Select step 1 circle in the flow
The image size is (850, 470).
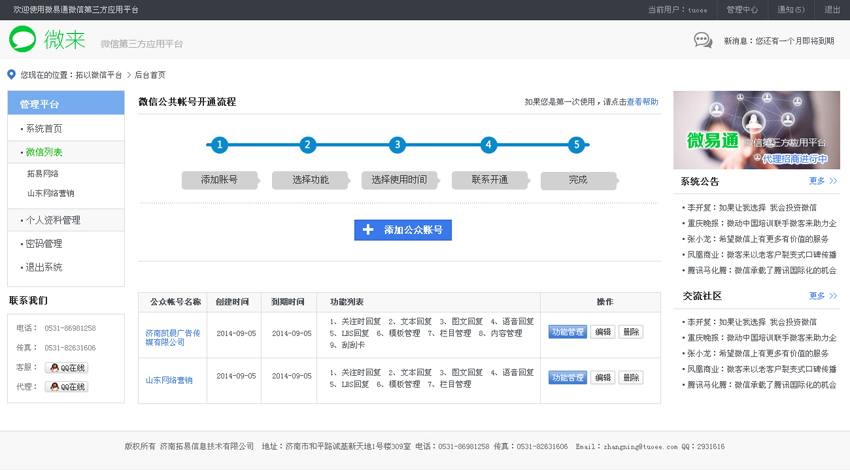pos(220,145)
